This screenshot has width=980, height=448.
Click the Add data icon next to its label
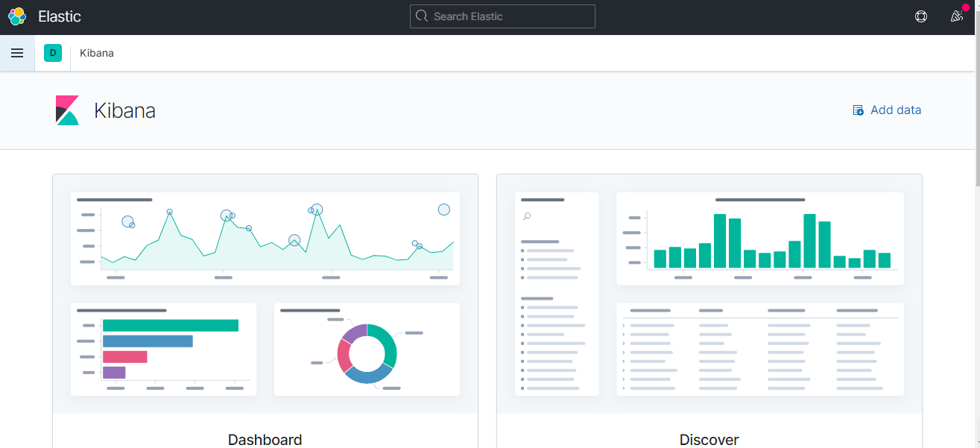858,110
